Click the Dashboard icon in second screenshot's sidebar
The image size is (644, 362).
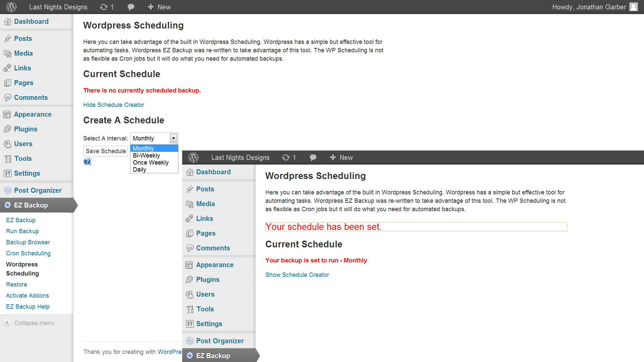pos(190,172)
